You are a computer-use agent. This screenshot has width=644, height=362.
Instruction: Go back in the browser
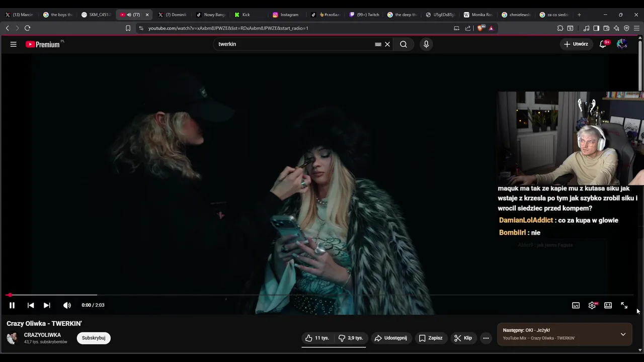tap(7, 28)
